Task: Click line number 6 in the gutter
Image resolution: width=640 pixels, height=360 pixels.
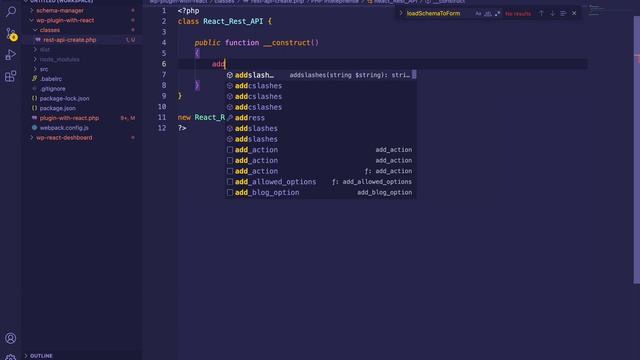Action: tap(163, 64)
